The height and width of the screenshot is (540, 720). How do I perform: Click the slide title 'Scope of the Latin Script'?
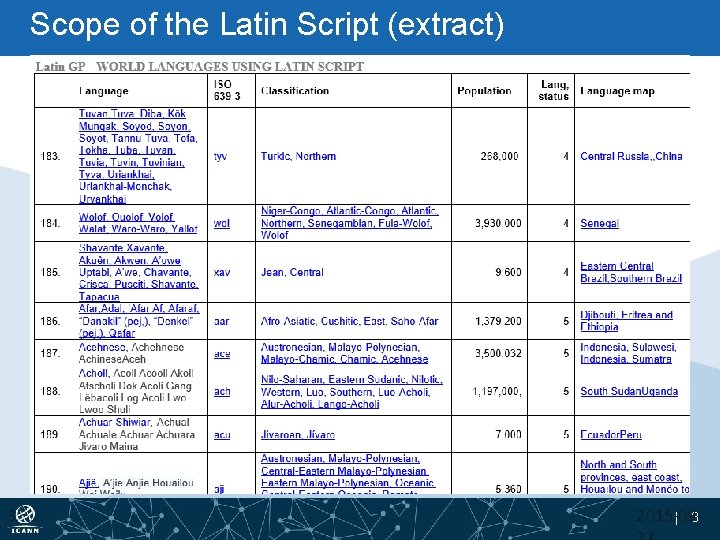267,24
